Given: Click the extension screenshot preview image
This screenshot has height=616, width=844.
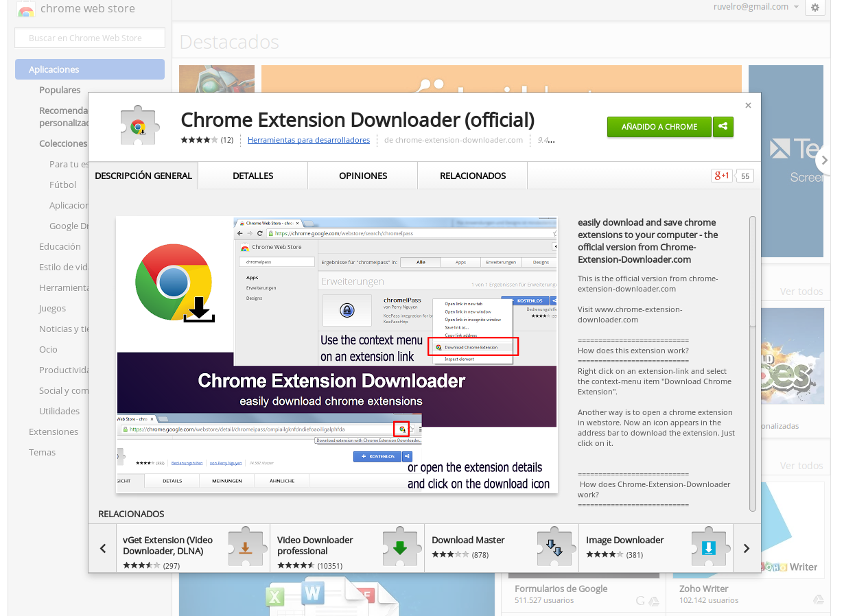Looking at the screenshot, I should [337, 355].
